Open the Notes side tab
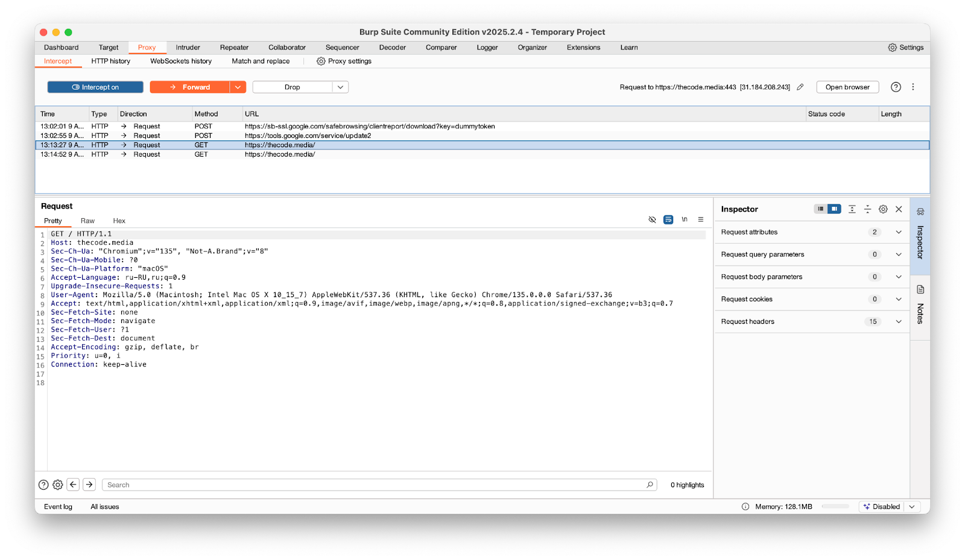965x560 pixels. click(x=920, y=307)
